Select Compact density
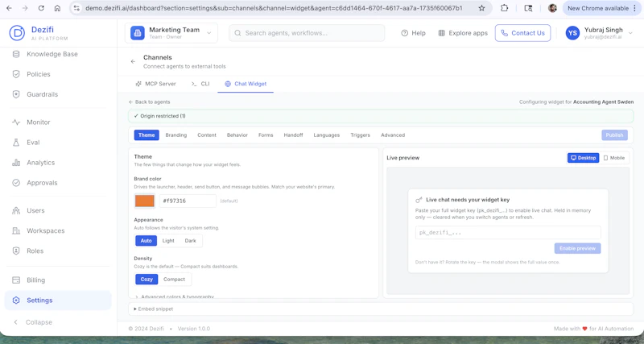Screen dimensions: 644x344 174,279
